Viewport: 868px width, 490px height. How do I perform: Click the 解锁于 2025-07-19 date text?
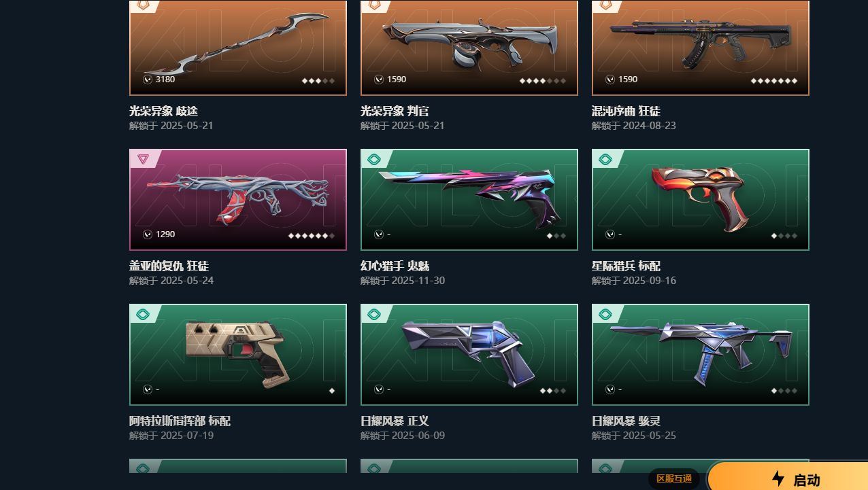tap(171, 436)
